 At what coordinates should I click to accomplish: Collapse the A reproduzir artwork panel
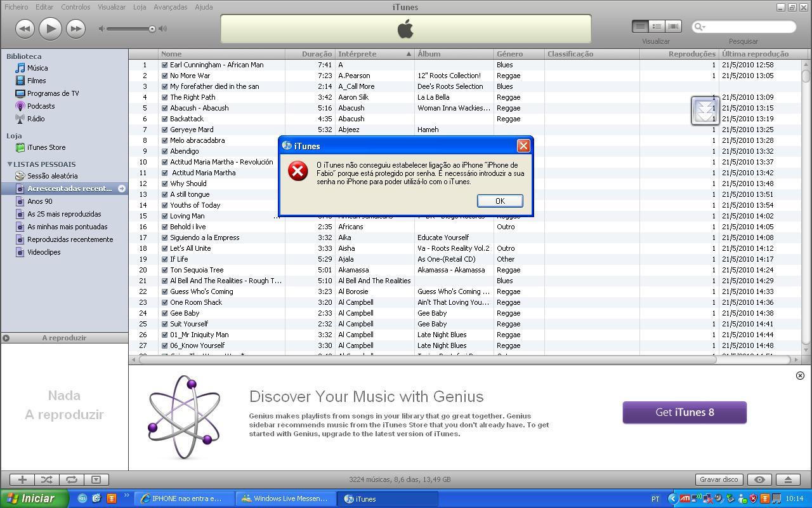coord(6,338)
